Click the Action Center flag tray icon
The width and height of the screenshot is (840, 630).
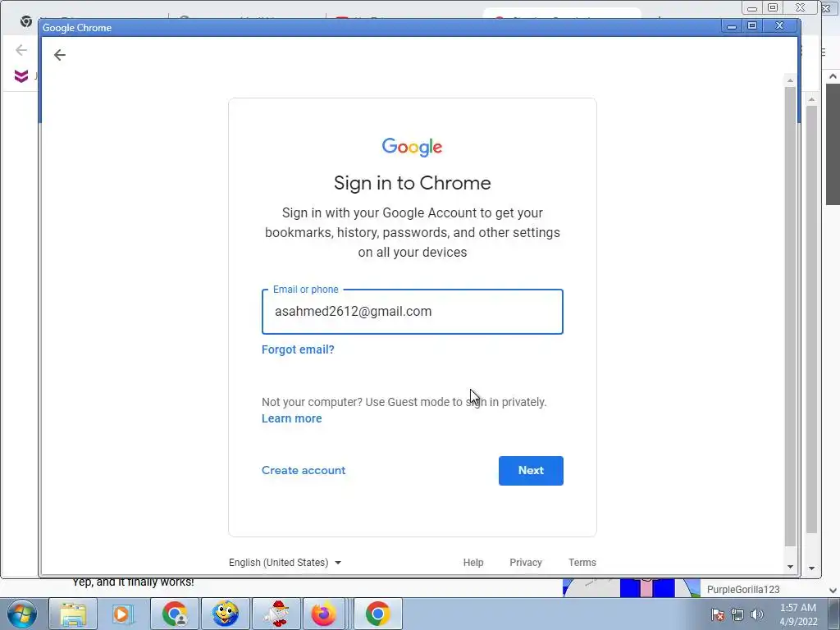(718, 614)
